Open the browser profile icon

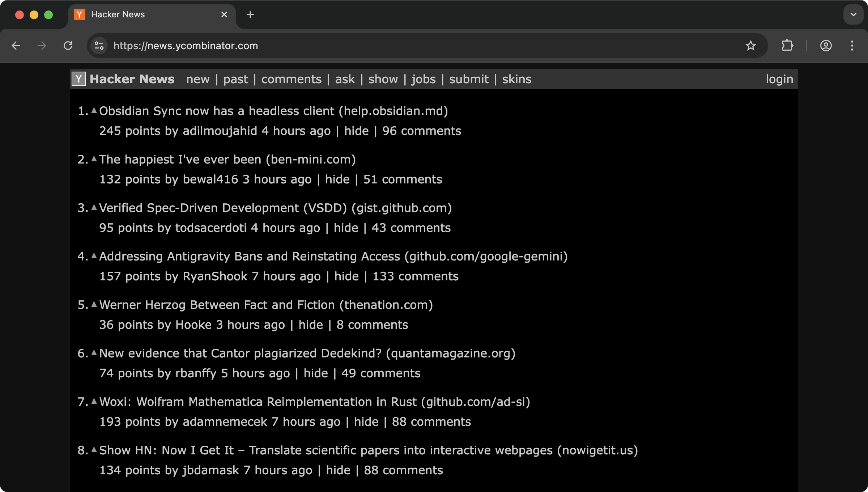826,46
